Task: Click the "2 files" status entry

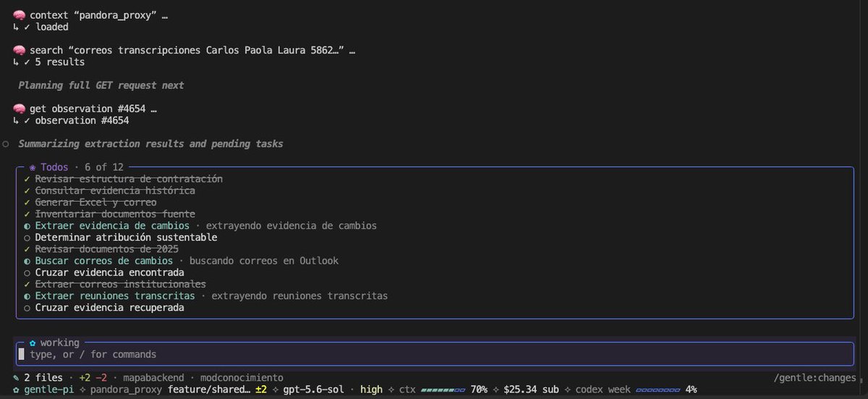Action: click(x=43, y=377)
